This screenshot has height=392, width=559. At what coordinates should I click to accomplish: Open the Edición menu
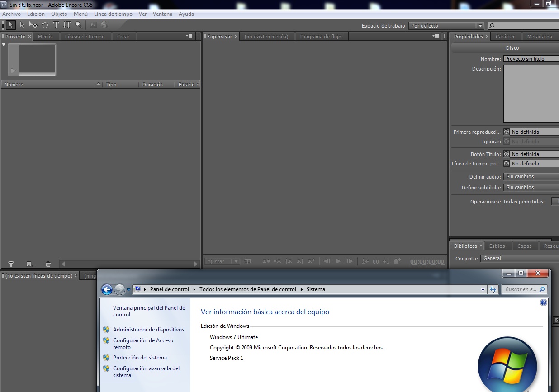(36, 14)
